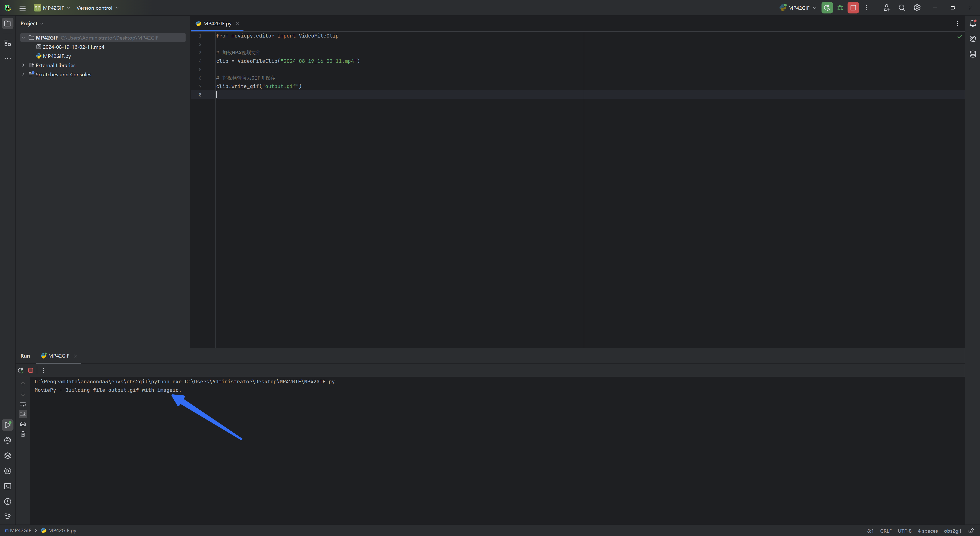The height and width of the screenshot is (536, 980).
Task: Open the Structure tool window icon
Action: click(8, 43)
